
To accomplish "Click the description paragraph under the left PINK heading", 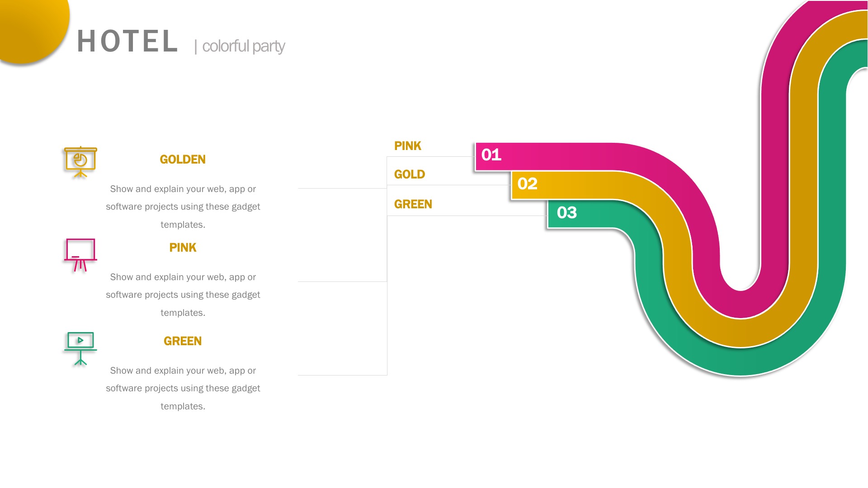I will [183, 295].
